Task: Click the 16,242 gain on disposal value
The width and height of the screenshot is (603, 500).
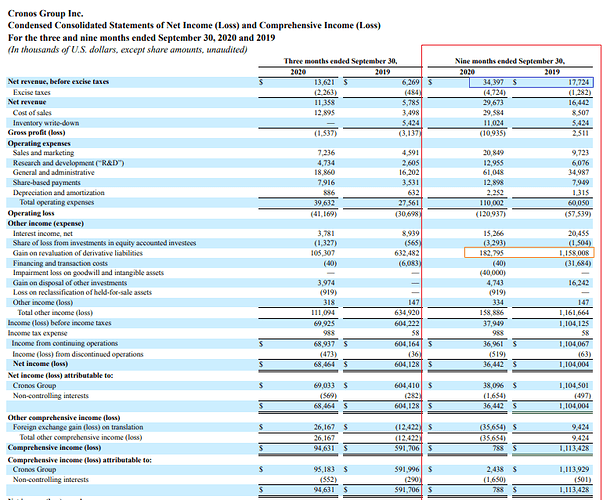Action: [x=578, y=283]
